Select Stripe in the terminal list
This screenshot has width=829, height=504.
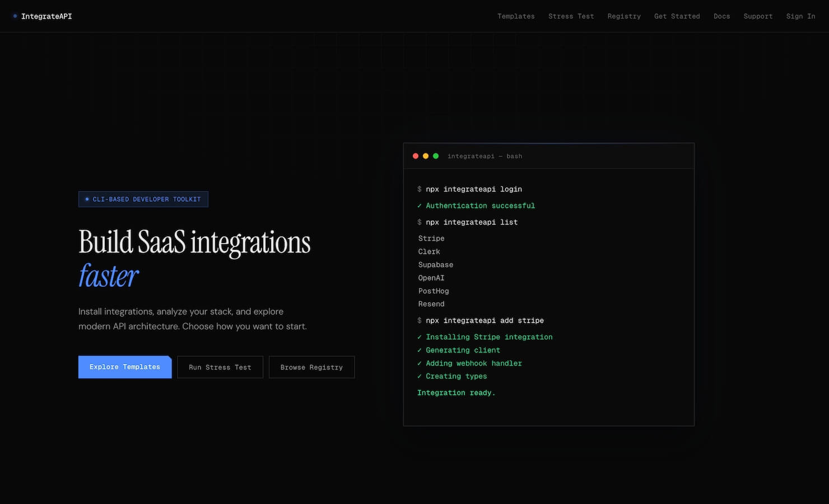tap(431, 239)
